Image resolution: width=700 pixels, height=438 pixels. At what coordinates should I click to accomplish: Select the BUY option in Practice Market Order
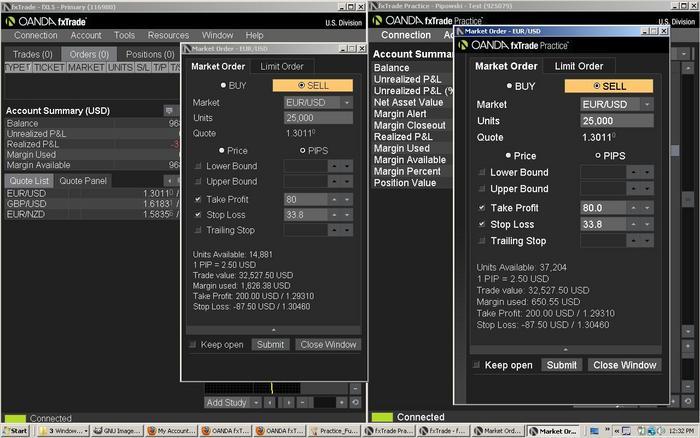(512, 87)
